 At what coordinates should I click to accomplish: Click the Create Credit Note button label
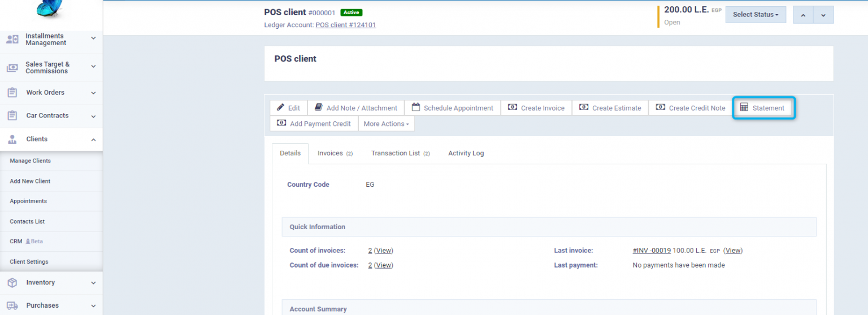(x=697, y=108)
